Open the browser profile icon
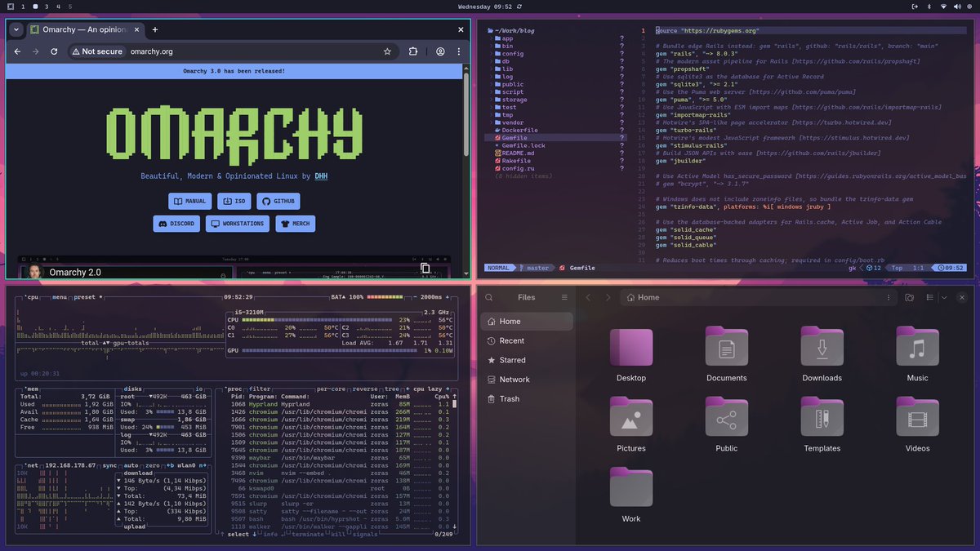The image size is (980, 551). coord(440,51)
